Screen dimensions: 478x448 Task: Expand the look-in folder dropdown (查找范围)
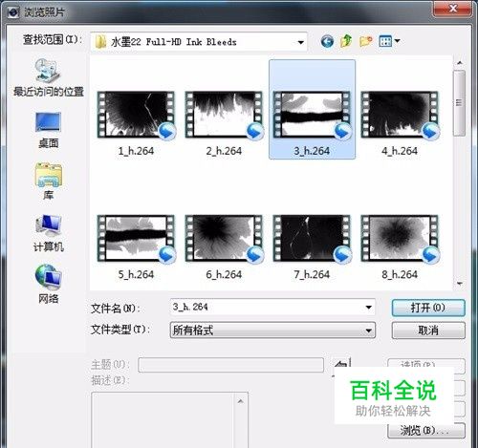(300, 42)
